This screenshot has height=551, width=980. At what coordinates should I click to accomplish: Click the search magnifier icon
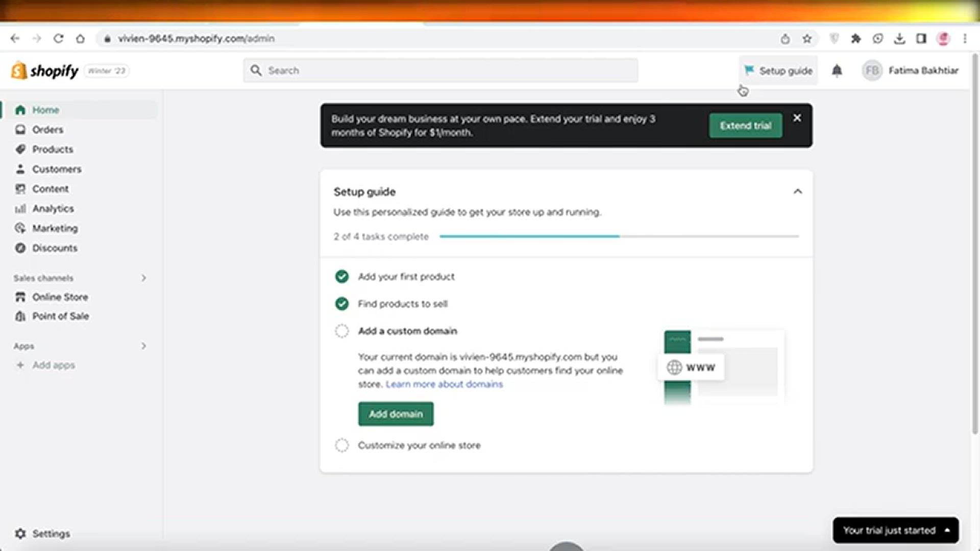click(256, 70)
